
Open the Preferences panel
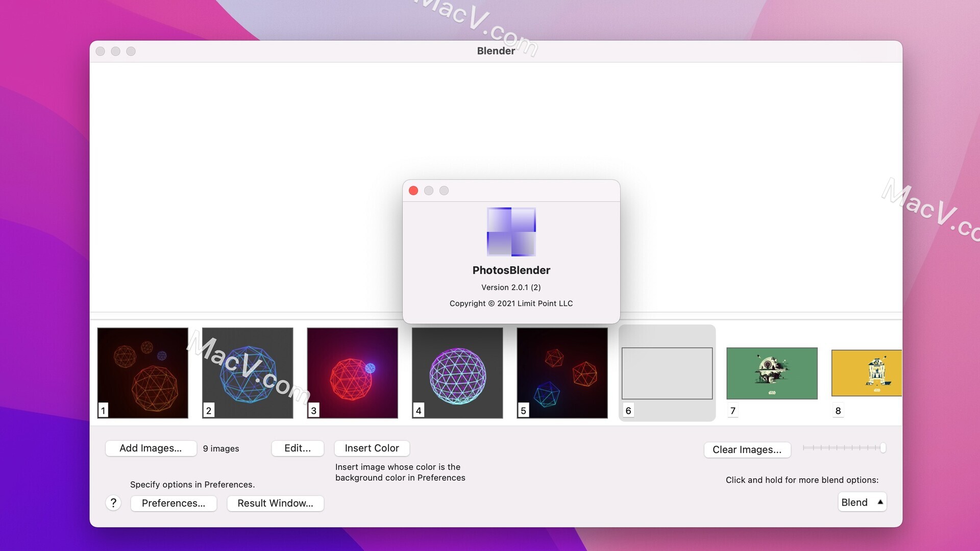pos(174,503)
